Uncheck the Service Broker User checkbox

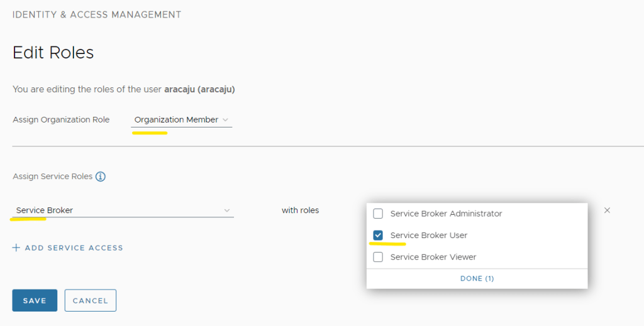point(378,235)
